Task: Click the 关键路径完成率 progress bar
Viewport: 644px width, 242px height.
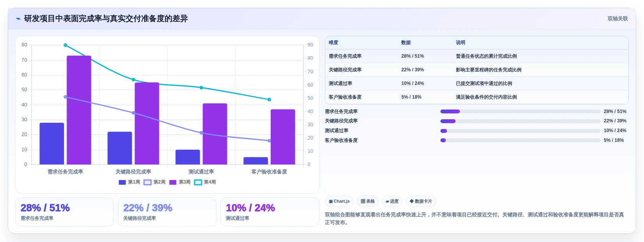Action: pyautogui.click(x=520, y=121)
